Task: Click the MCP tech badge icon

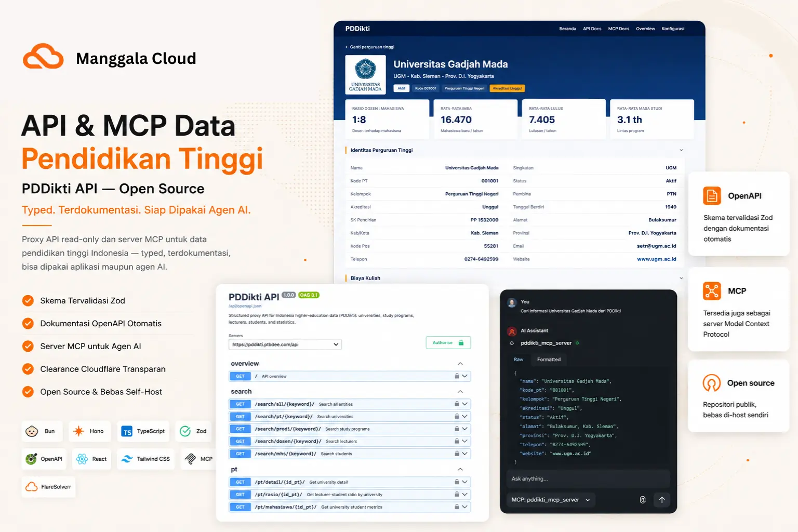Action: coord(191,459)
